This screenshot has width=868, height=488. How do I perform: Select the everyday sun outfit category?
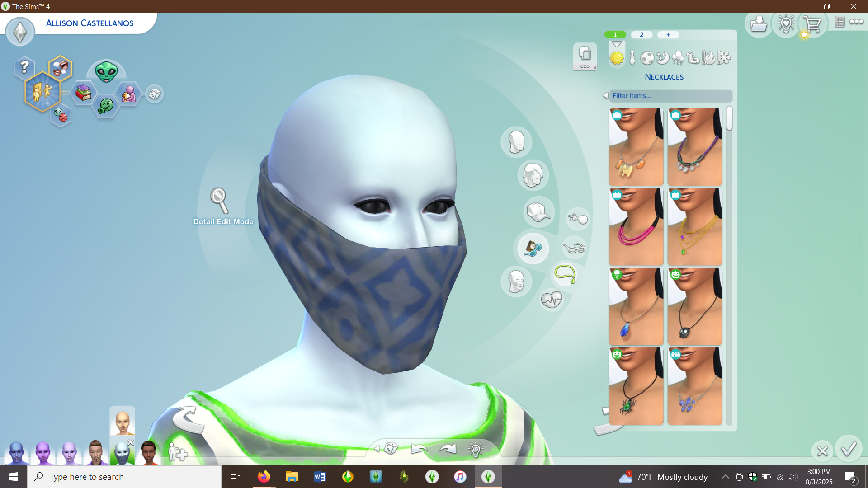pyautogui.click(x=617, y=58)
